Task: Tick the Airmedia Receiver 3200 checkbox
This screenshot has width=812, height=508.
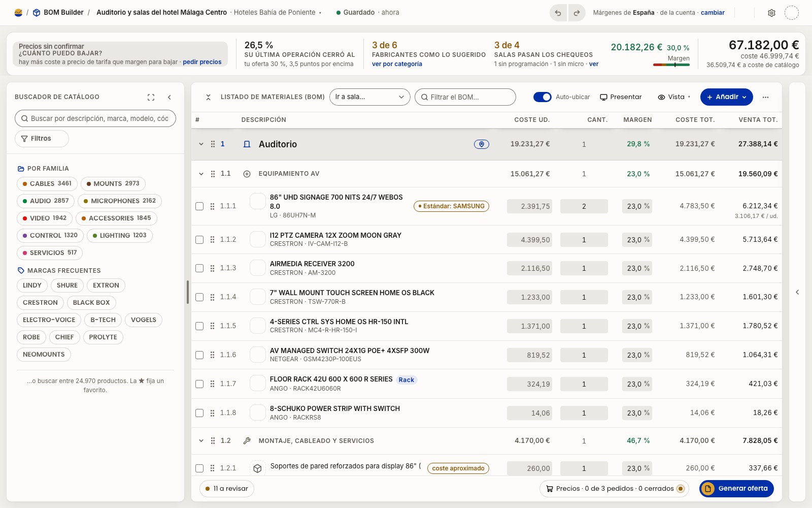Action: [199, 268]
